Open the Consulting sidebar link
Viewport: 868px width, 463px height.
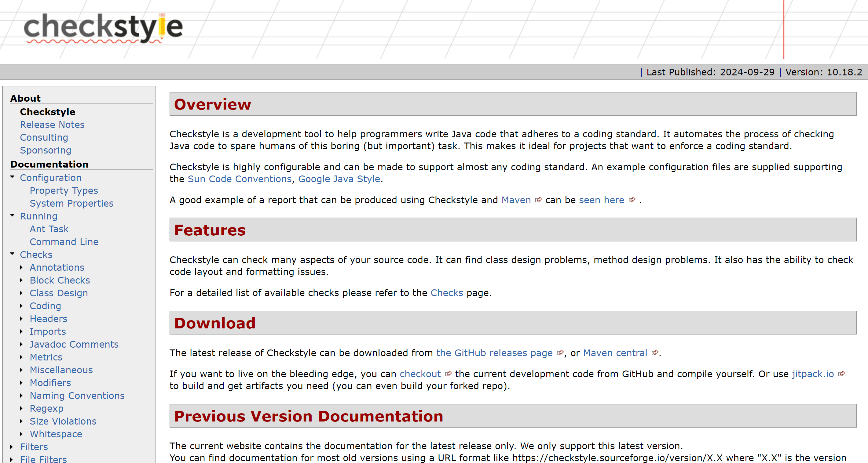pos(44,137)
